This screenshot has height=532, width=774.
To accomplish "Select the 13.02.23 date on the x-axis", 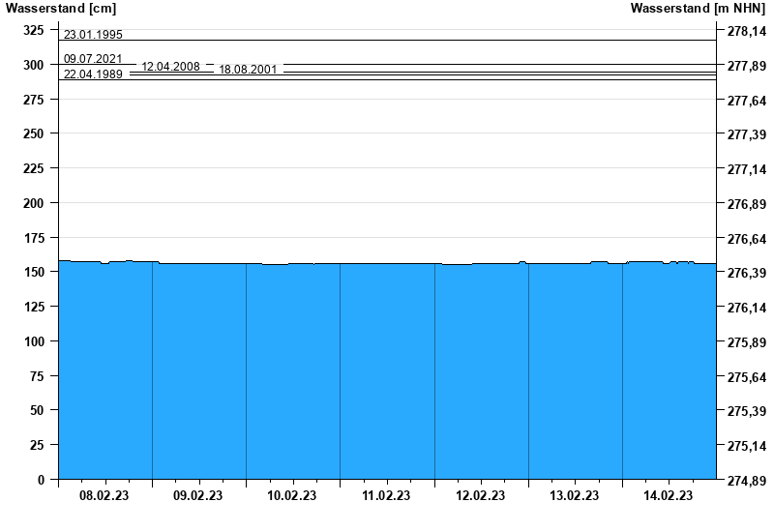I will point(575,496).
